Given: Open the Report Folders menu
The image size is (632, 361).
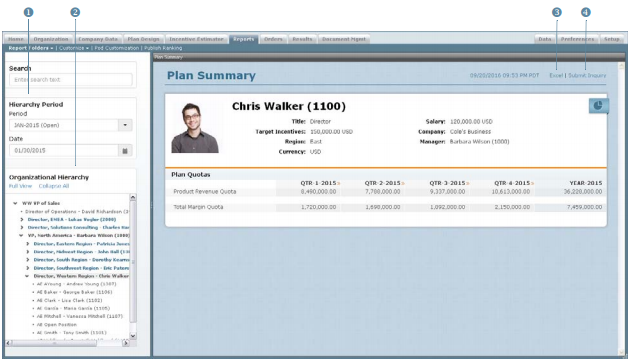Looking at the screenshot, I should [31, 48].
